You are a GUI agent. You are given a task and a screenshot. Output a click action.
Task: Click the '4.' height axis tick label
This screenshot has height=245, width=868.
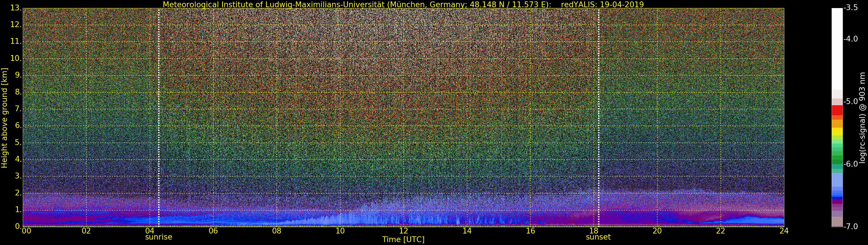tap(18, 159)
